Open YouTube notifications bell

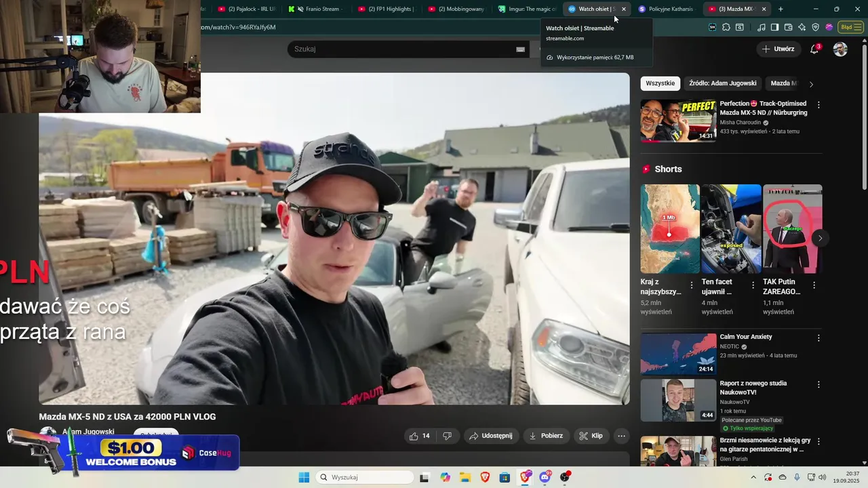[814, 49]
